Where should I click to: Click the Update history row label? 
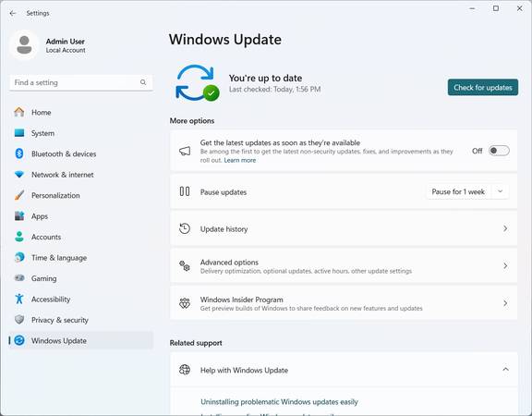tap(224, 229)
